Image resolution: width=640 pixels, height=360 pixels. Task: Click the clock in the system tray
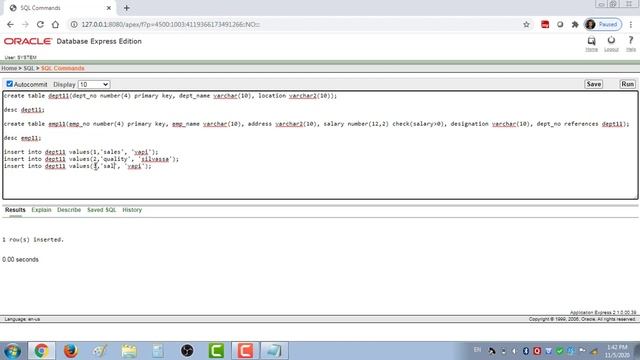click(x=617, y=351)
